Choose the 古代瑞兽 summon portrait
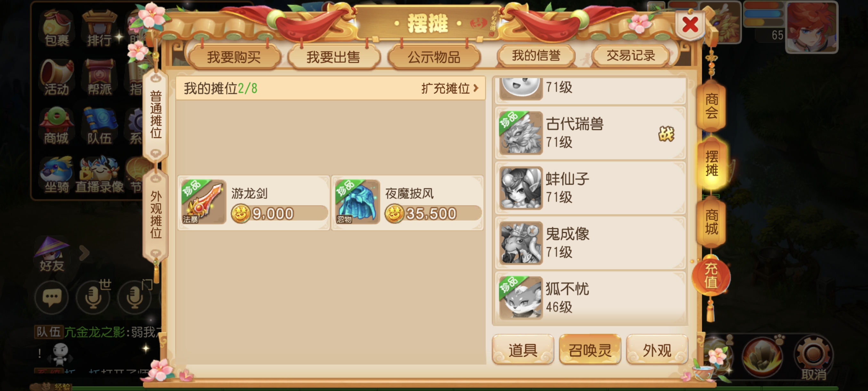Image resolution: width=868 pixels, height=391 pixels. pos(521,133)
